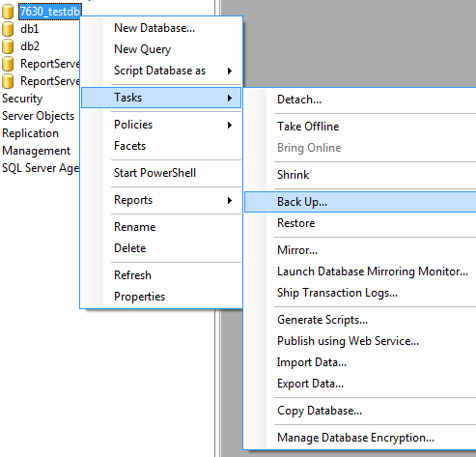Screen dimensions: 476x457
Task: Click the first ReportServer database icon
Action: [x=8, y=64]
